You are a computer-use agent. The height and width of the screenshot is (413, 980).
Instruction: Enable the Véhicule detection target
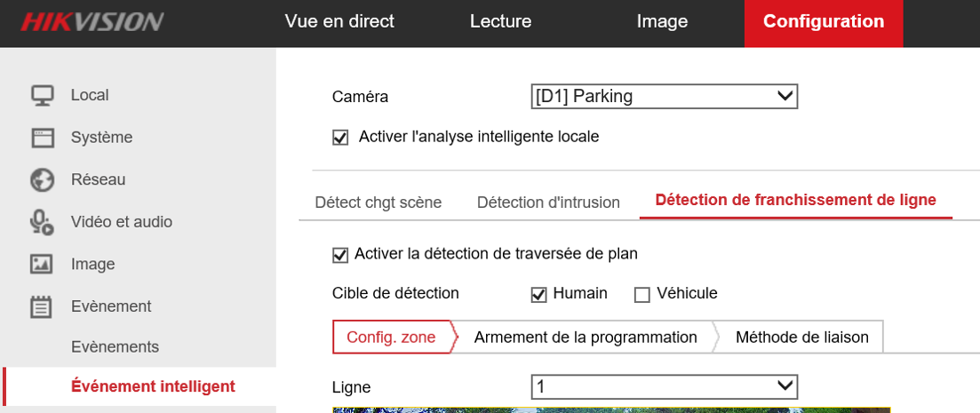(642, 294)
